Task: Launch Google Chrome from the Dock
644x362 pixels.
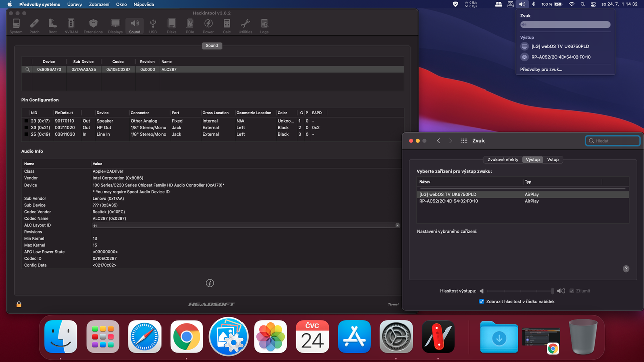Action: pyautogui.click(x=187, y=336)
